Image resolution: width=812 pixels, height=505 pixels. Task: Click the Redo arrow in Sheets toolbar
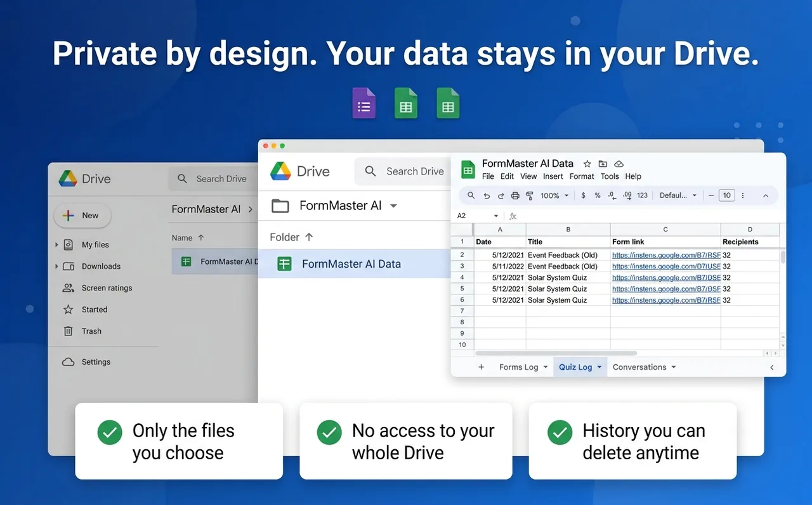pyautogui.click(x=501, y=195)
